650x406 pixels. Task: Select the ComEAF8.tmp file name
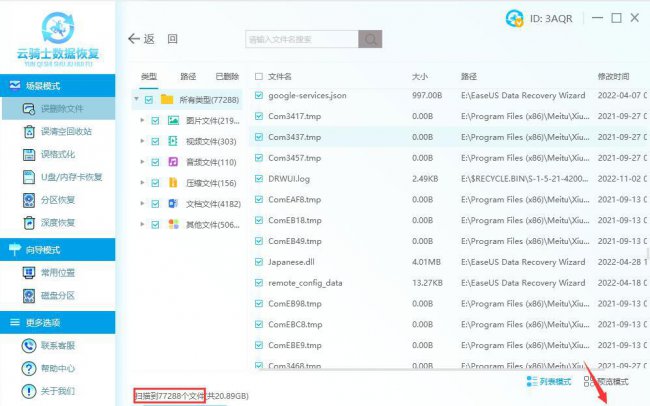(294, 199)
